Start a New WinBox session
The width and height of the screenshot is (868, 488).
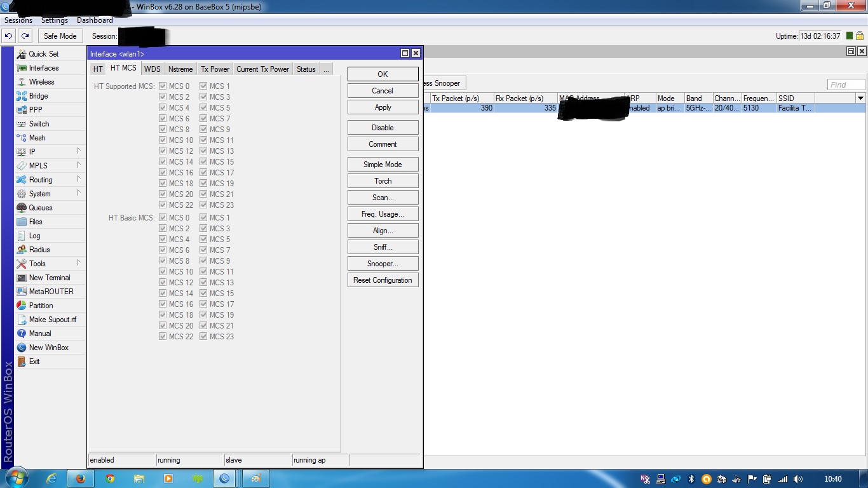(x=48, y=348)
